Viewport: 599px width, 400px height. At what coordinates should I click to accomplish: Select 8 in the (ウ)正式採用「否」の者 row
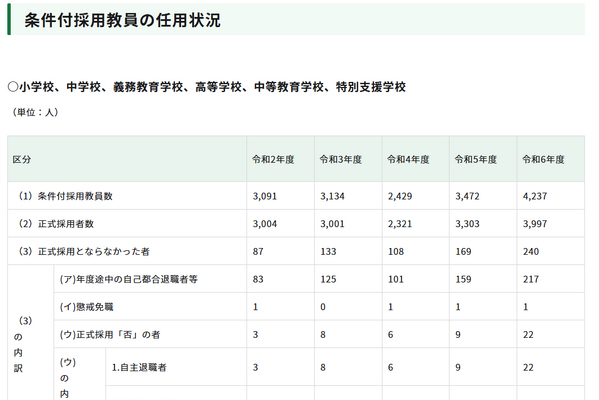click(323, 335)
